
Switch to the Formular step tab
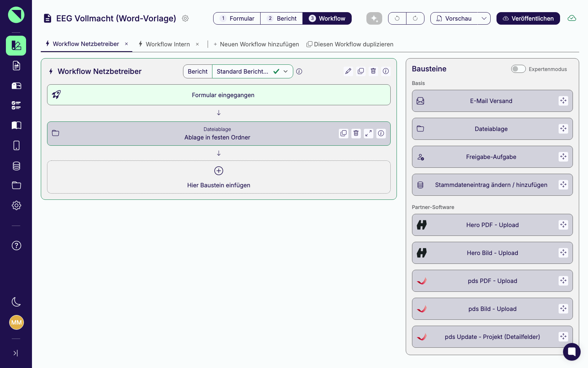(x=237, y=18)
